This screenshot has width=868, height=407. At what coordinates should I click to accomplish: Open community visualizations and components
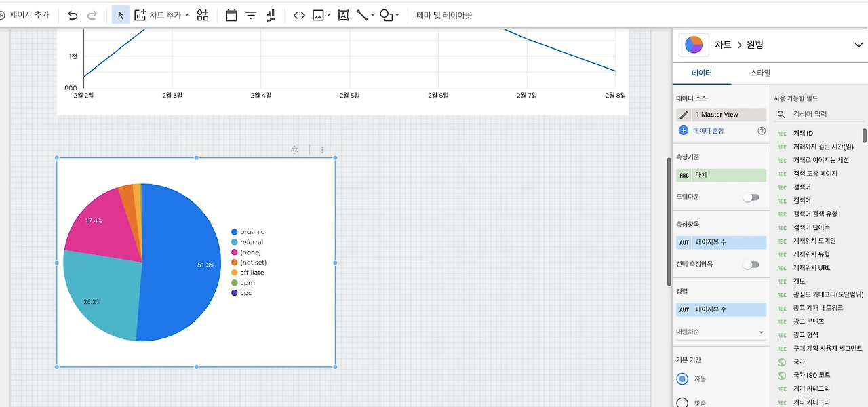tap(202, 15)
